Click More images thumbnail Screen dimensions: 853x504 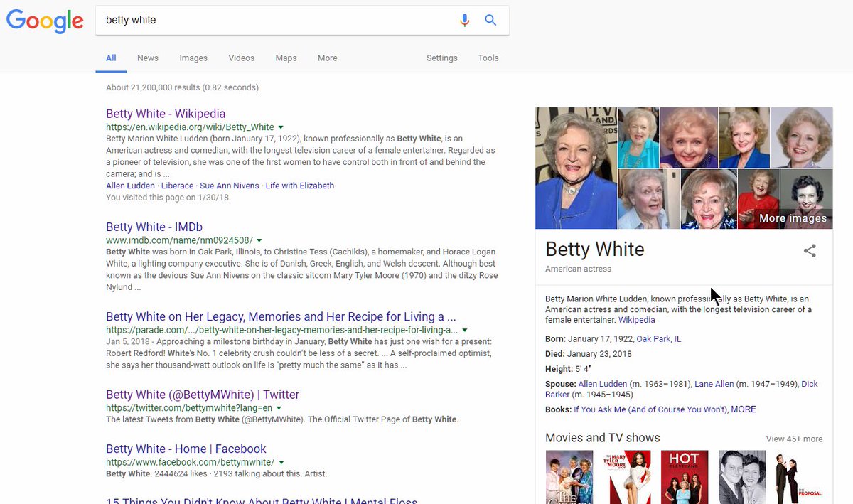point(806,199)
